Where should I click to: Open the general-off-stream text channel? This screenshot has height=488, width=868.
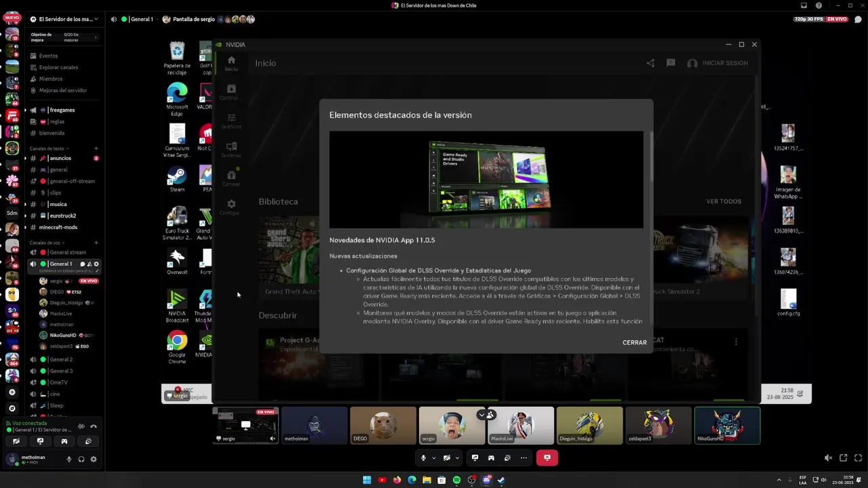click(64, 181)
